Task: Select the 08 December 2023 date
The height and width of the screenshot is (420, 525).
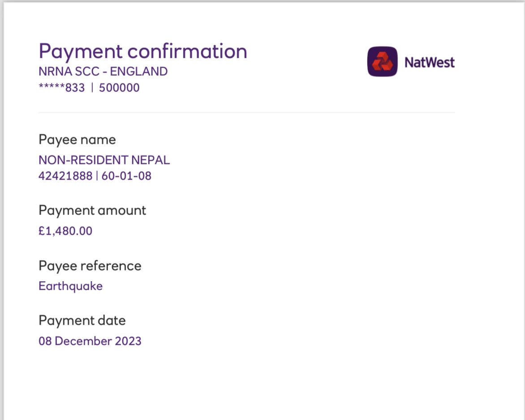Action: point(90,341)
